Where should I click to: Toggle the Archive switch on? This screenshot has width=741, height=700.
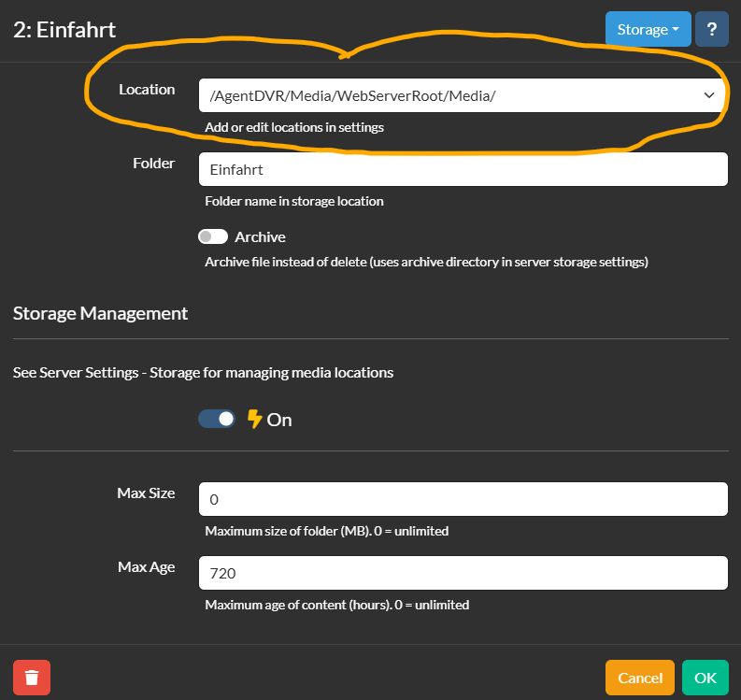[x=213, y=236]
